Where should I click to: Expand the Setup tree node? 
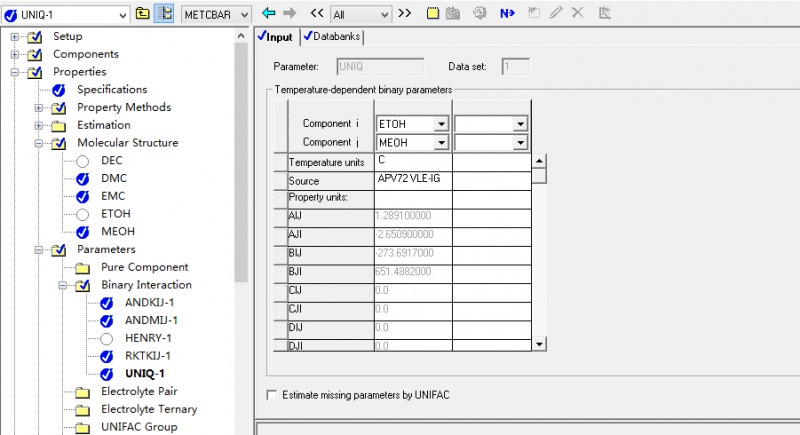15,37
